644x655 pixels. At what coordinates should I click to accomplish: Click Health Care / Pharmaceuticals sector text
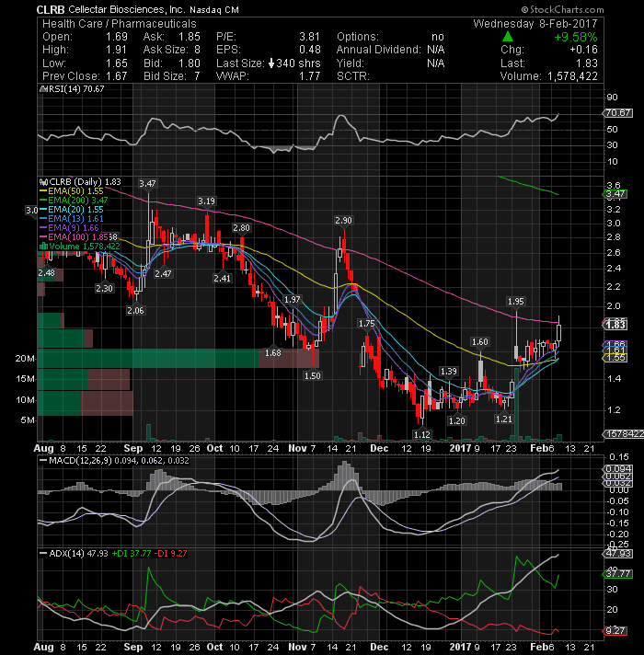tap(119, 23)
